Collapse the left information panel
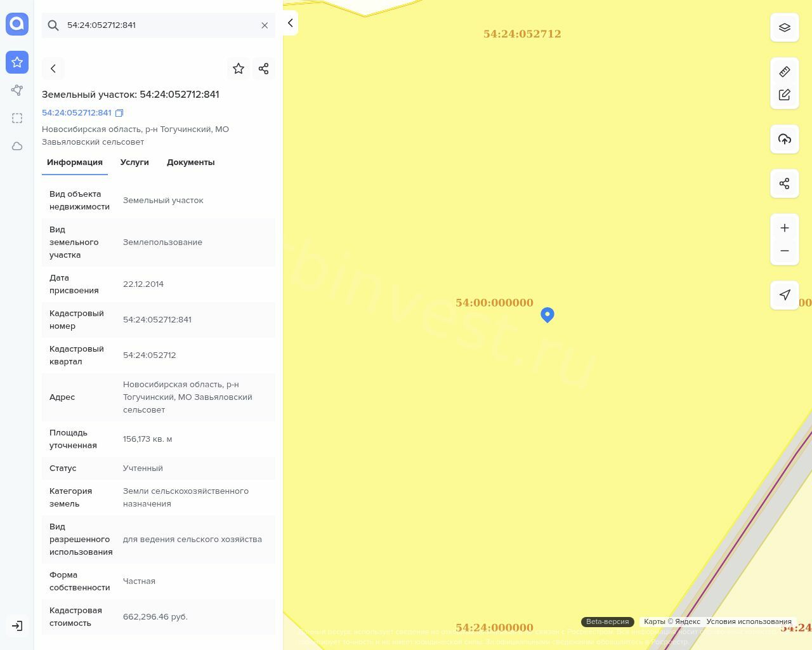 (x=290, y=23)
